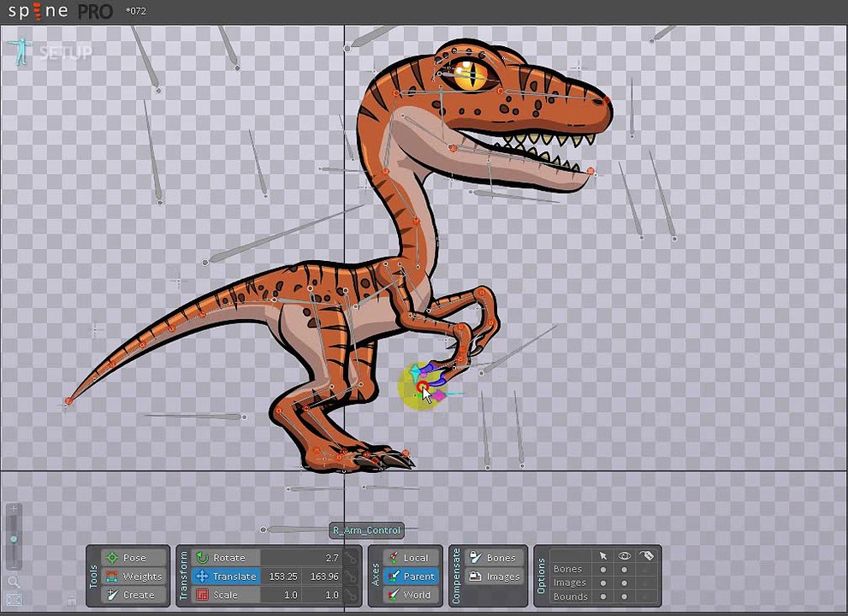The width and height of the screenshot is (848, 616).
Task: Toggle Bones visibility dot
Action: (x=625, y=570)
